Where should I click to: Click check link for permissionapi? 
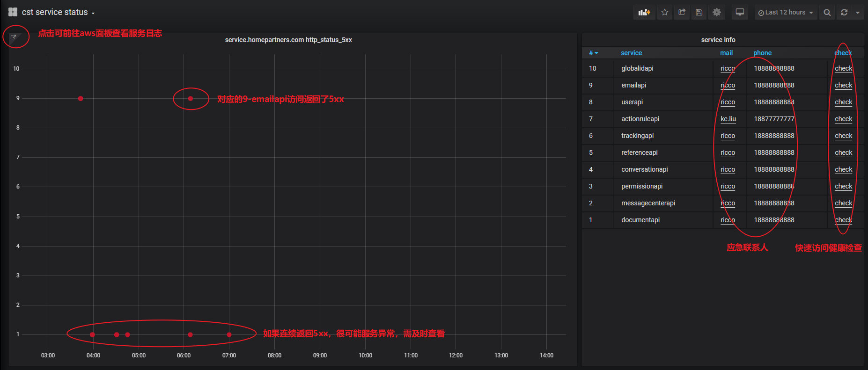(843, 186)
